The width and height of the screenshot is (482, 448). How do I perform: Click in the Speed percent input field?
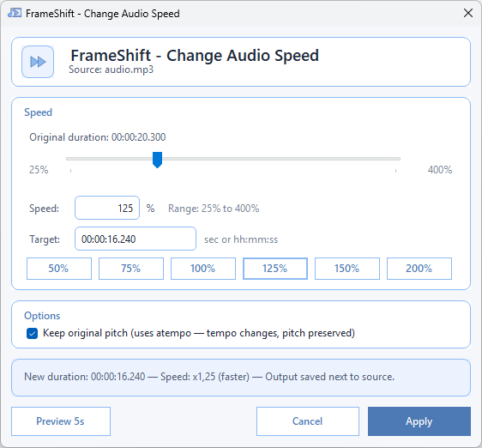coord(107,208)
